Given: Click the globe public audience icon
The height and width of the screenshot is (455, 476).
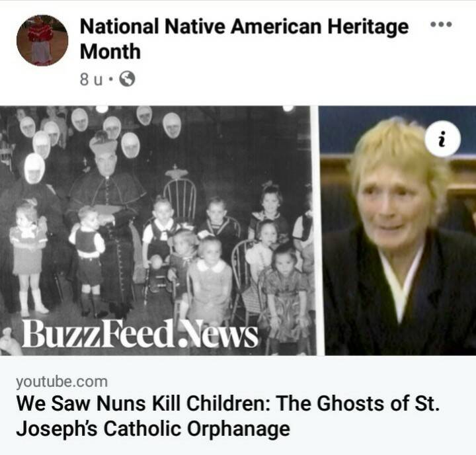Looking at the screenshot, I should pyautogui.click(x=127, y=79).
